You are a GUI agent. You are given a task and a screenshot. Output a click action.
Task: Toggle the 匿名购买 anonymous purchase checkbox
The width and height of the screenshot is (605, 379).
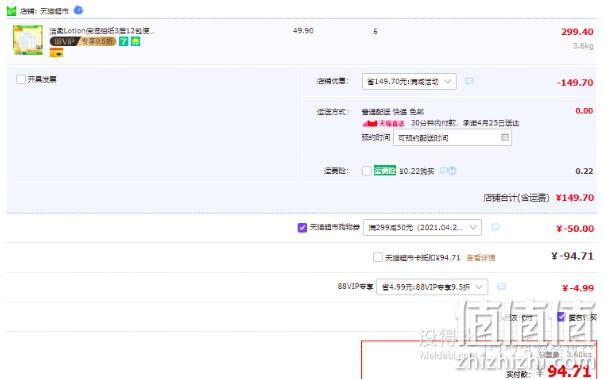pos(561,317)
